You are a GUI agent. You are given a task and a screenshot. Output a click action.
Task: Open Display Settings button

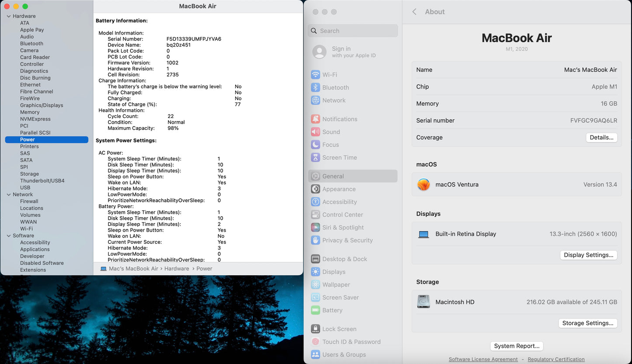point(588,255)
